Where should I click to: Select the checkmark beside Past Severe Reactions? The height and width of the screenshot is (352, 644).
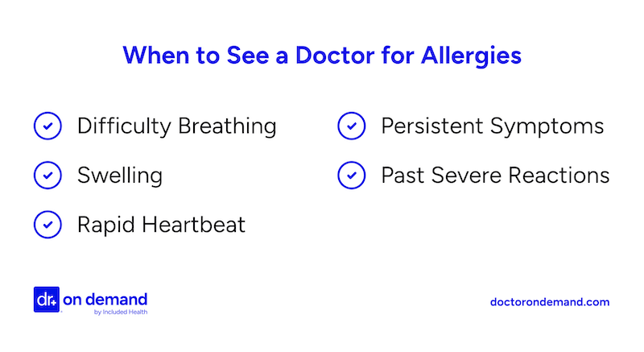[352, 175]
